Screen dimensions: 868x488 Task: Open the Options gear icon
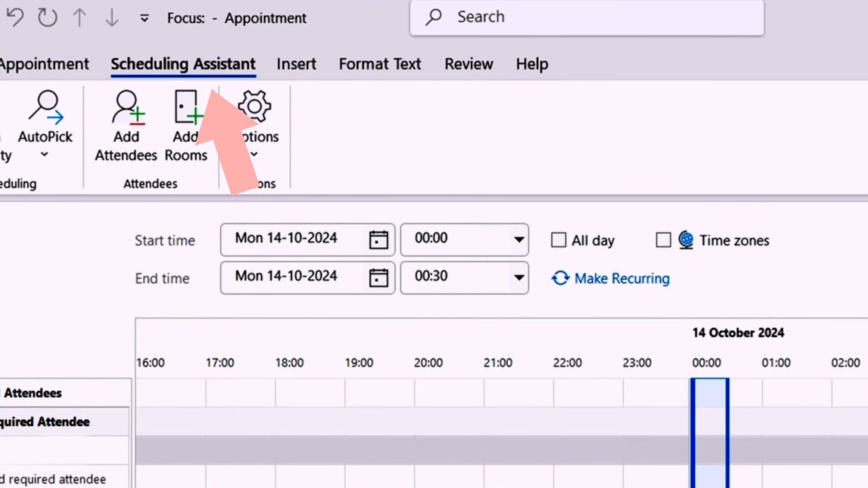pyautogui.click(x=255, y=107)
